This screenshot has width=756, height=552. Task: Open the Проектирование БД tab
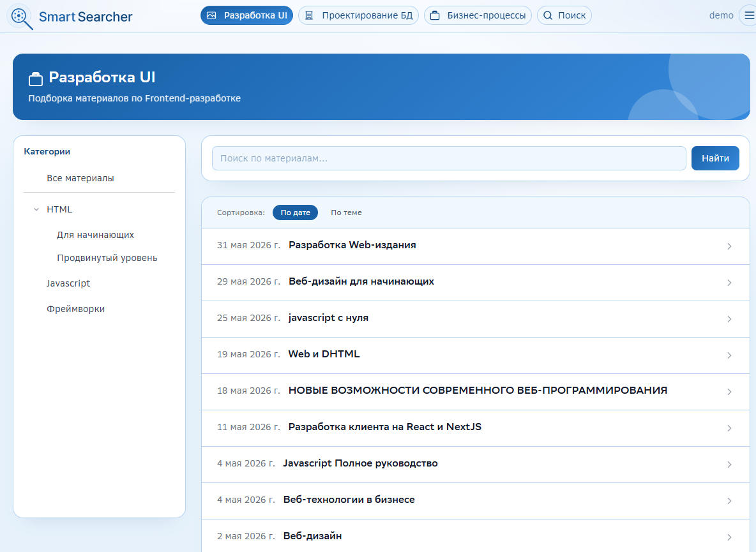click(358, 15)
